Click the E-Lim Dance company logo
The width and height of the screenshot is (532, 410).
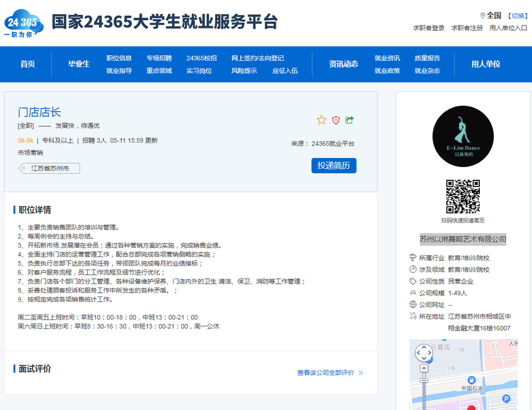(456, 136)
